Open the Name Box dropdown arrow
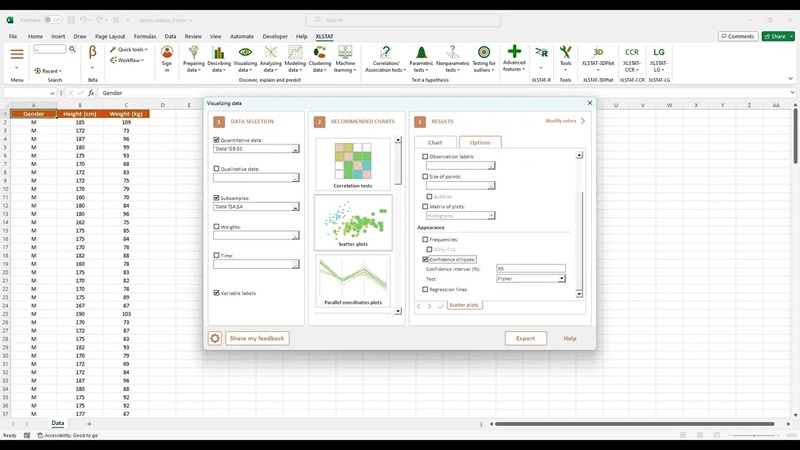800x450 pixels. 52,93
